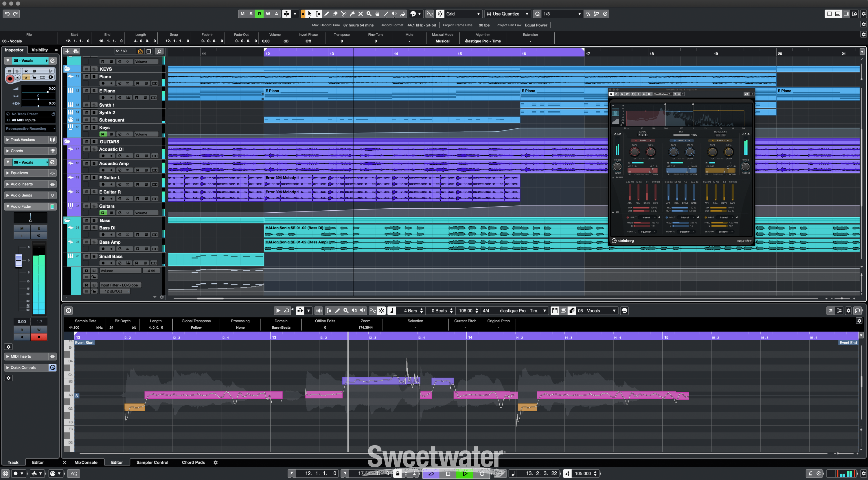
Task: Click the Stop button in transport bar
Action: pyautogui.click(x=448, y=474)
